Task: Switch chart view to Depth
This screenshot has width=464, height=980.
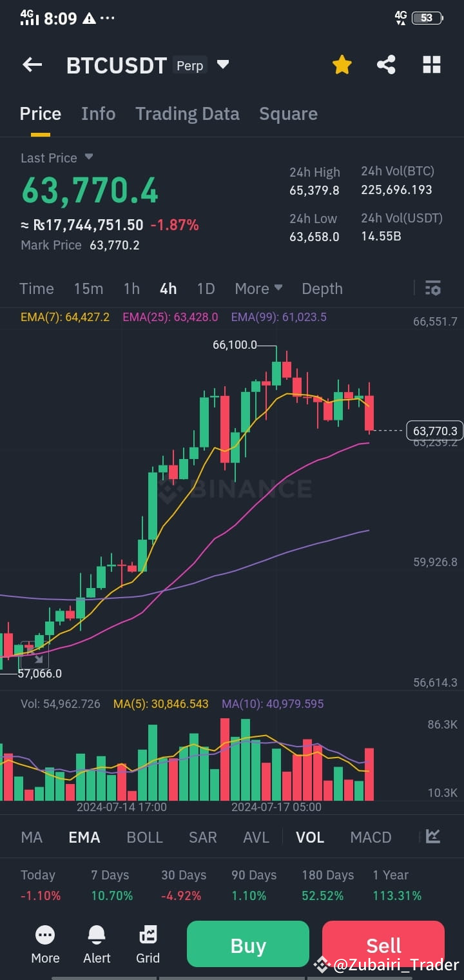Action: [322, 288]
